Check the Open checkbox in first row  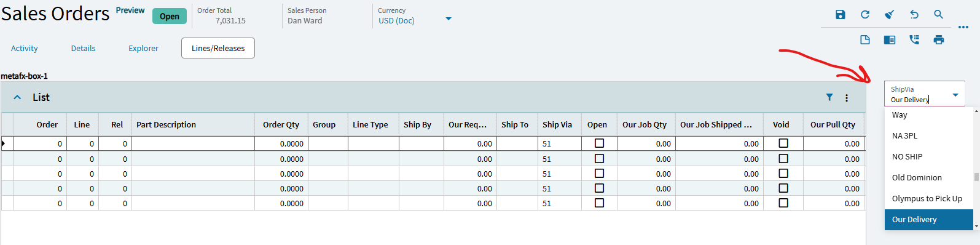point(599,143)
